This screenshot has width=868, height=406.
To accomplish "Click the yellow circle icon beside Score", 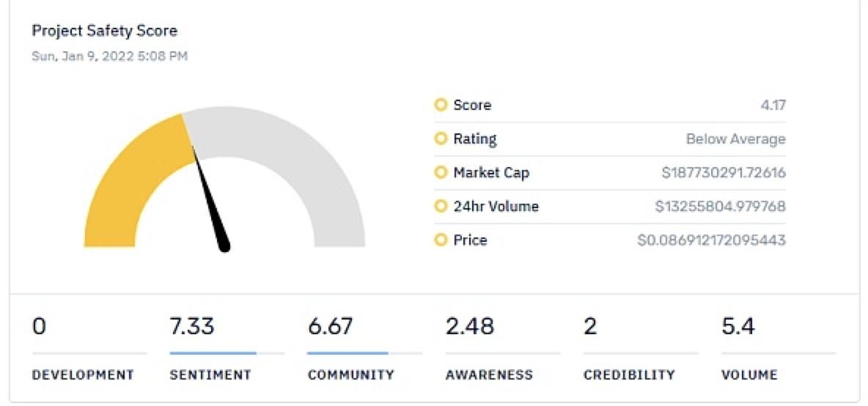I will point(441,105).
